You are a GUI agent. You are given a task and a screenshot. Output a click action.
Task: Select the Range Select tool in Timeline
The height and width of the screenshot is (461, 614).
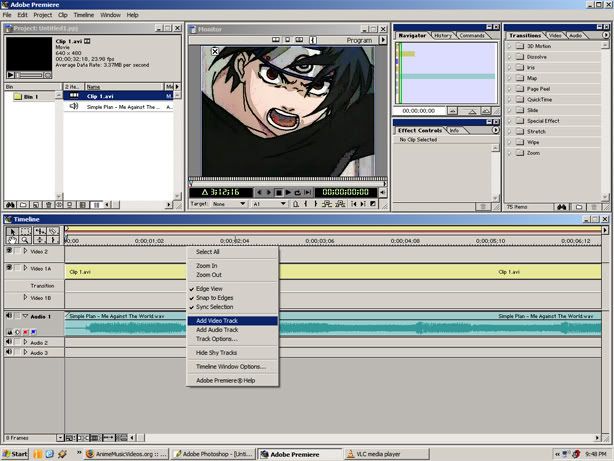click(25, 231)
